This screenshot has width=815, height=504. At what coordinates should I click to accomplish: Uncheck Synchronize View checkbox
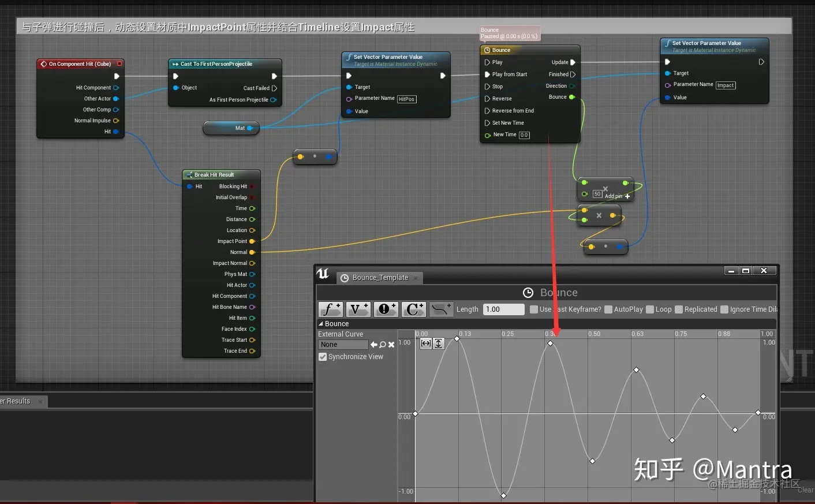click(x=323, y=357)
